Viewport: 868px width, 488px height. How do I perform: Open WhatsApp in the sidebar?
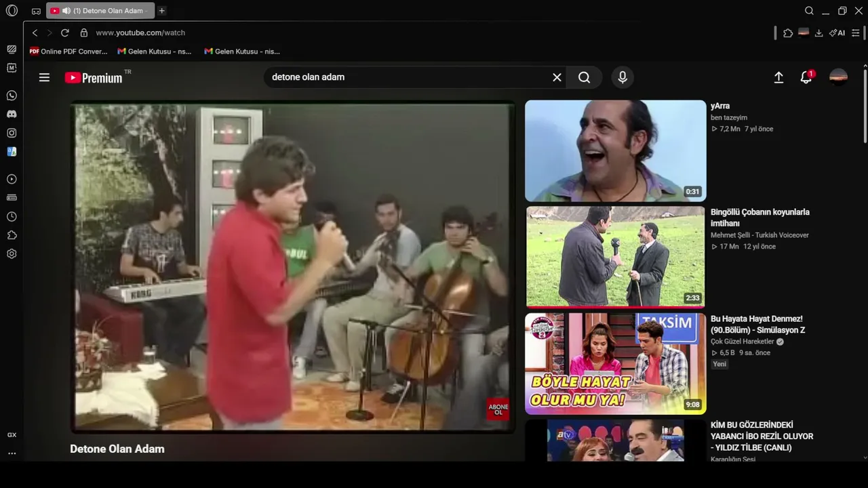tap(12, 96)
